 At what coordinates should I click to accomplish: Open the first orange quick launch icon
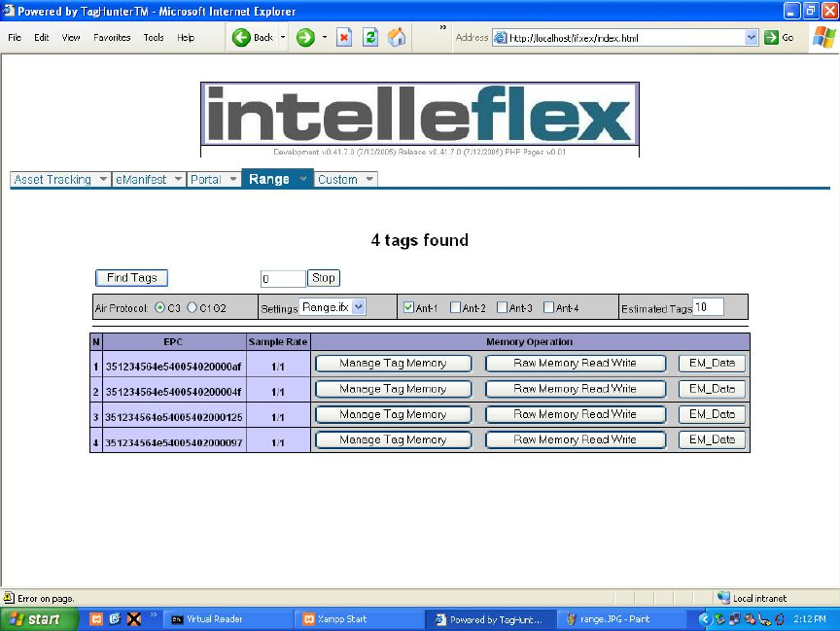tap(96, 619)
